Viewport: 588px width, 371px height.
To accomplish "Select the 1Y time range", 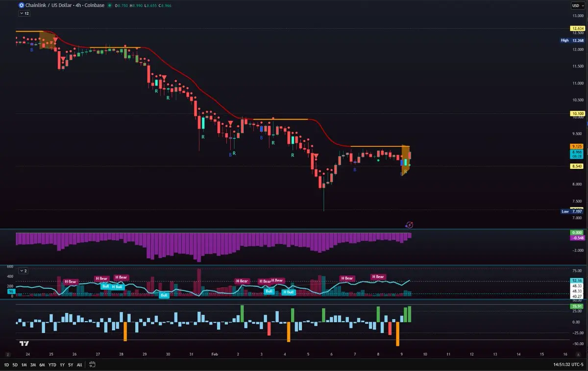I will (62, 365).
